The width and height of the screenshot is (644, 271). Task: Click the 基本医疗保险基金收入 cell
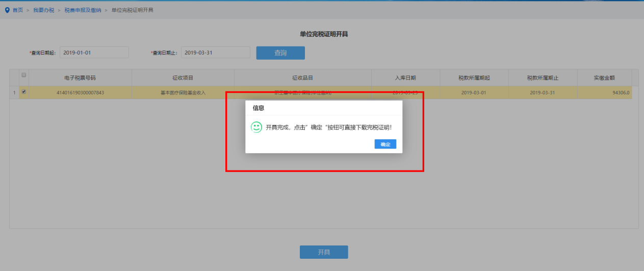tap(183, 92)
